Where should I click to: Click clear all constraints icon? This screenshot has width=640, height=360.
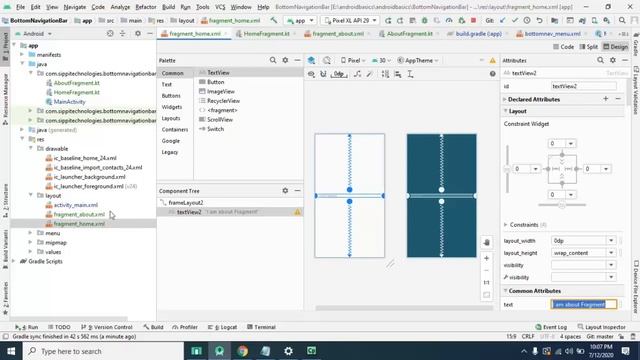[358, 74]
